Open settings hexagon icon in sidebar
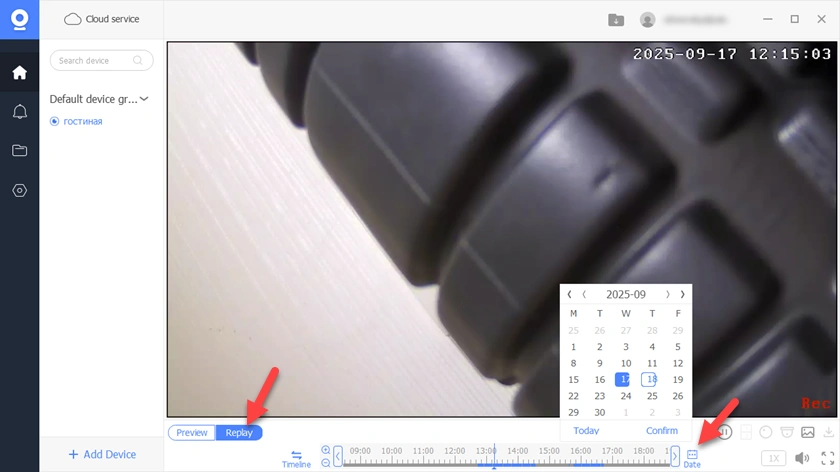 pyautogui.click(x=19, y=190)
